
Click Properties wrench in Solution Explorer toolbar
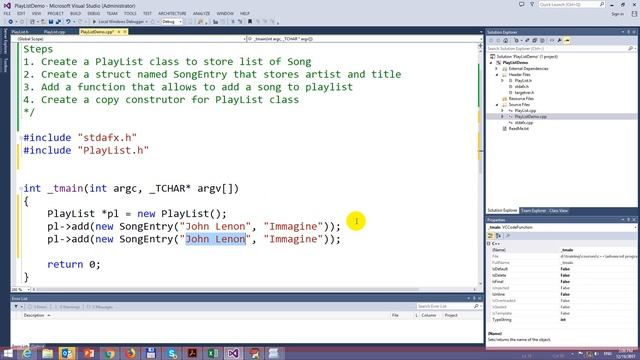click(x=560, y=40)
